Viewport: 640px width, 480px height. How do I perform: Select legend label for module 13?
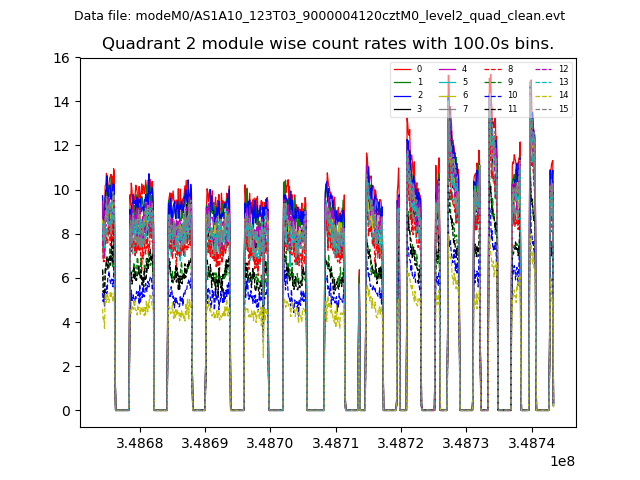pos(564,82)
